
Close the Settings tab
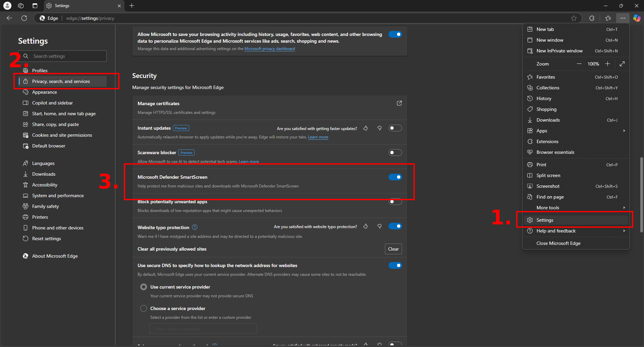coord(119,6)
